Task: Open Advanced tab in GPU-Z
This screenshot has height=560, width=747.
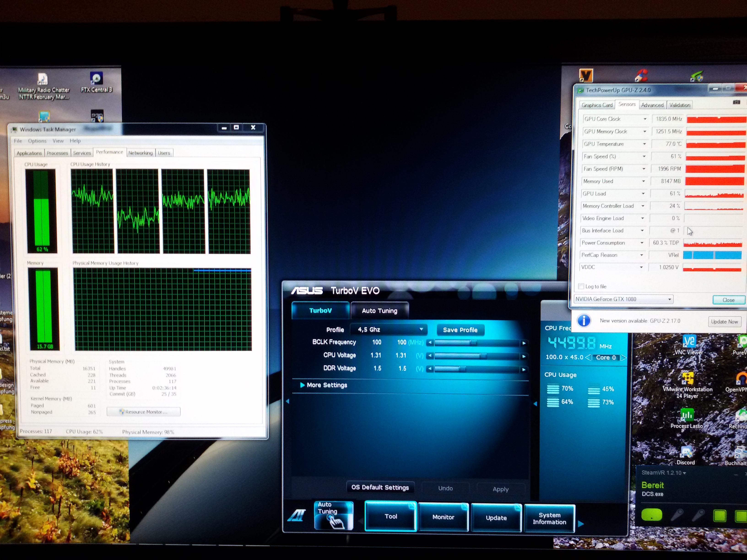Action: pos(652,105)
